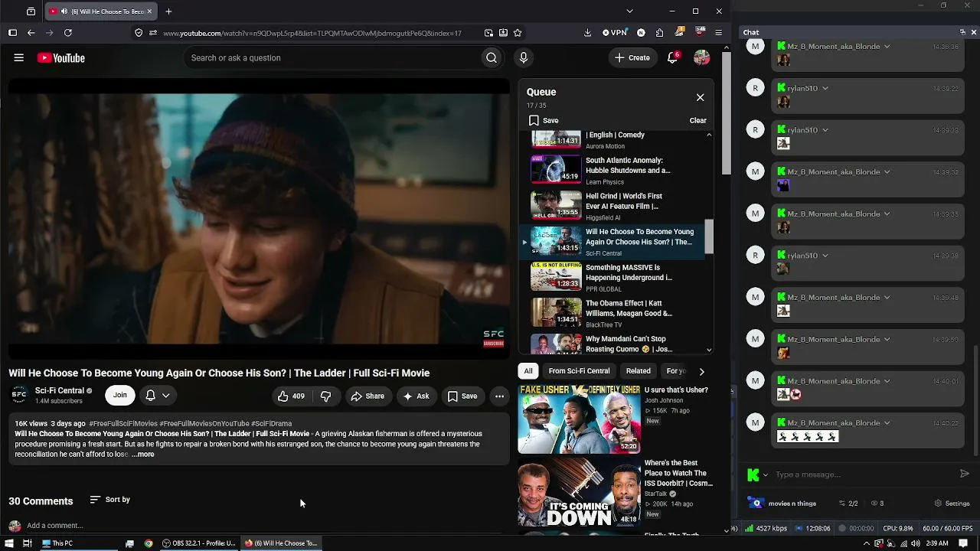Start voice search with the microphone
980x551 pixels.
[x=524, y=58]
